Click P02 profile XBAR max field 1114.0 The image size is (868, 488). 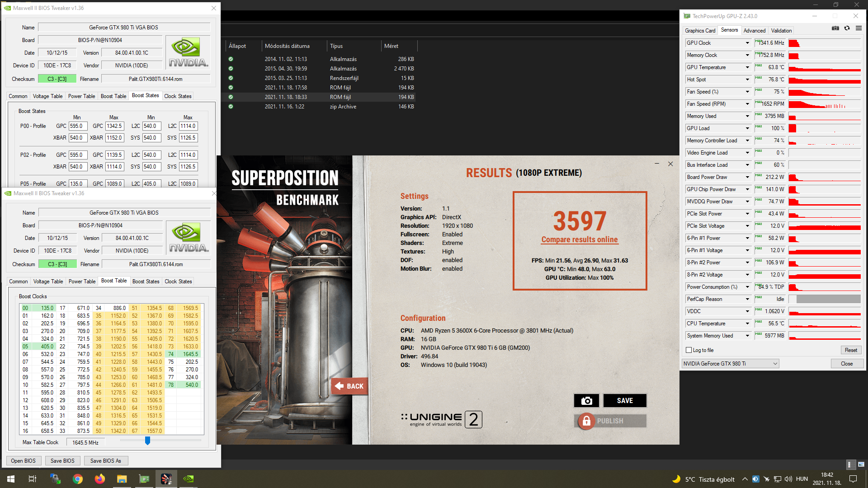pos(114,167)
